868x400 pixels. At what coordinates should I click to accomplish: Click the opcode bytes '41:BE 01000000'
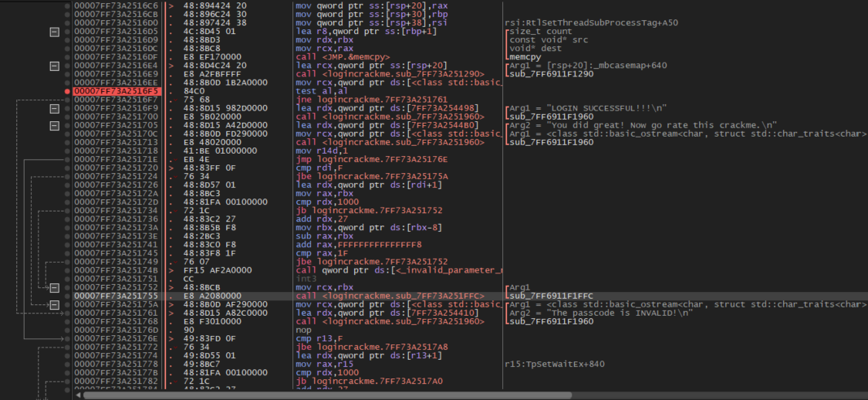(220, 151)
